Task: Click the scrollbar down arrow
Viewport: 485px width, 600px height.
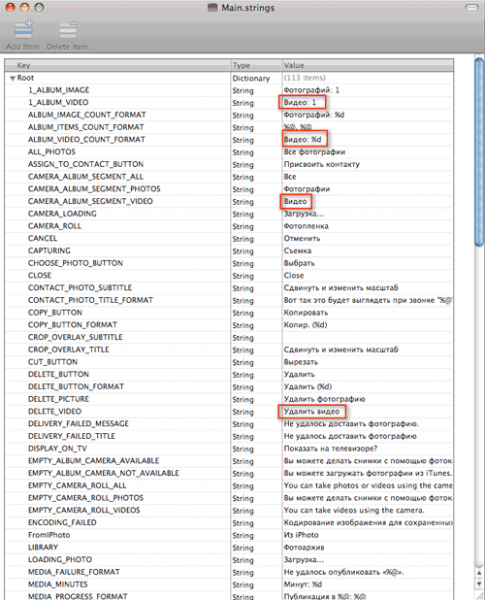Action: point(478,584)
